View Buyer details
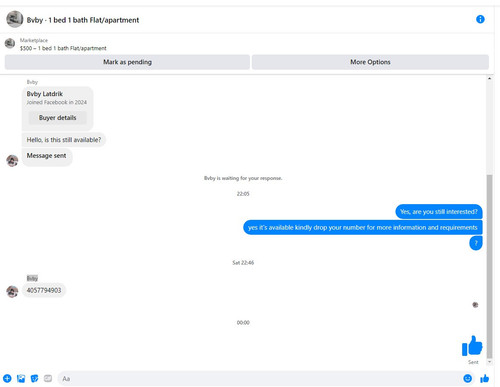This screenshot has height=387, width=500. tap(57, 118)
